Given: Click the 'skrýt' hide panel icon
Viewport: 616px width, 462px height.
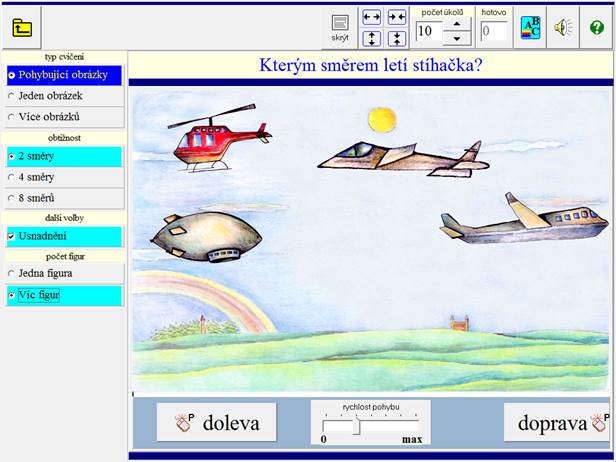Looking at the screenshot, I should [x=340, y=25].
